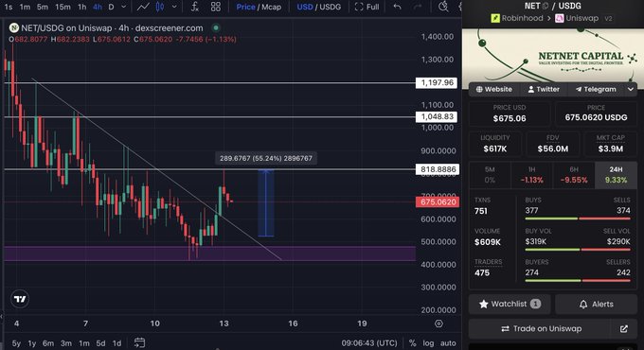Switch to line chart style icon
The image size is (644, 350).
coord(143,7)
